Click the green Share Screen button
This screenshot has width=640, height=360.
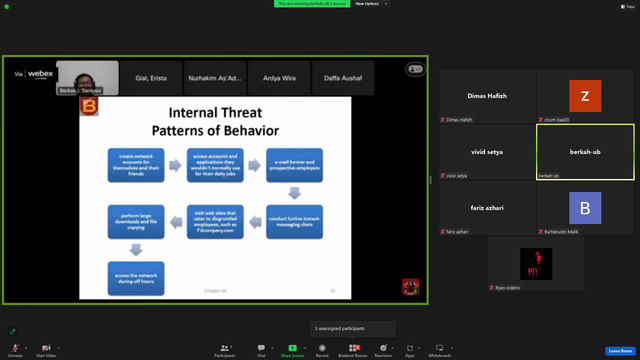click(x=292, y=350)
